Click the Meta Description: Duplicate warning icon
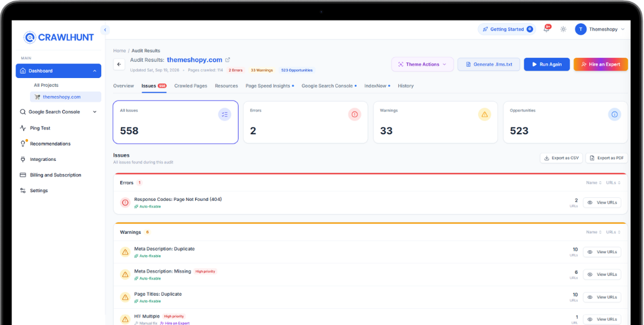Viewport: 644px width, 325px height. coord(125,252)
